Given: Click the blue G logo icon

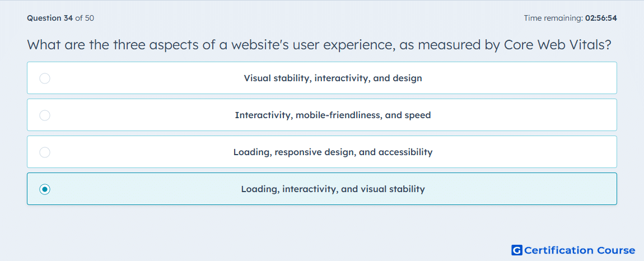Looking at the screenshot, I should 517,250.
